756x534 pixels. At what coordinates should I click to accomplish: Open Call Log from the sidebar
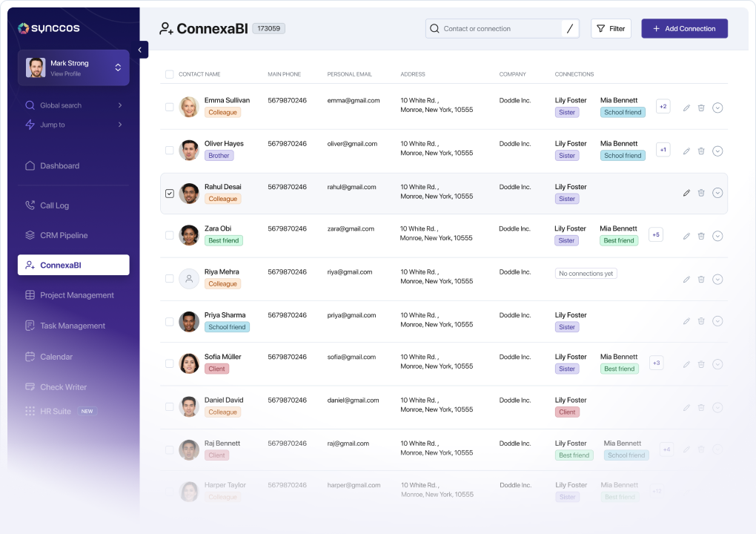click(x=54, y=205)
